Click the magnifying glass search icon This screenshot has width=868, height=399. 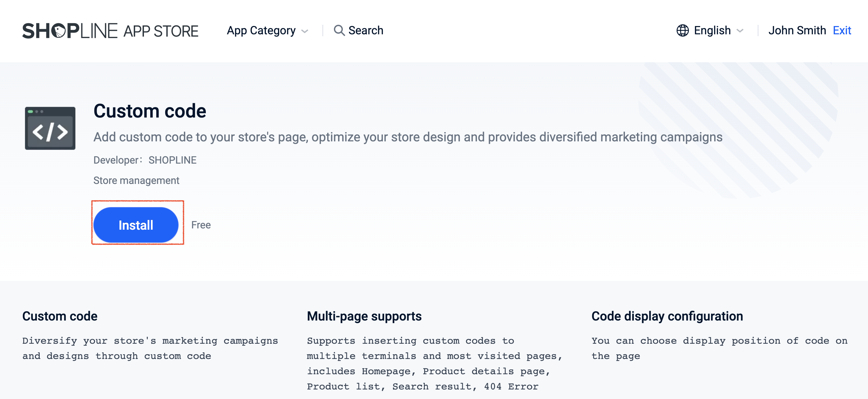[339, 30]
